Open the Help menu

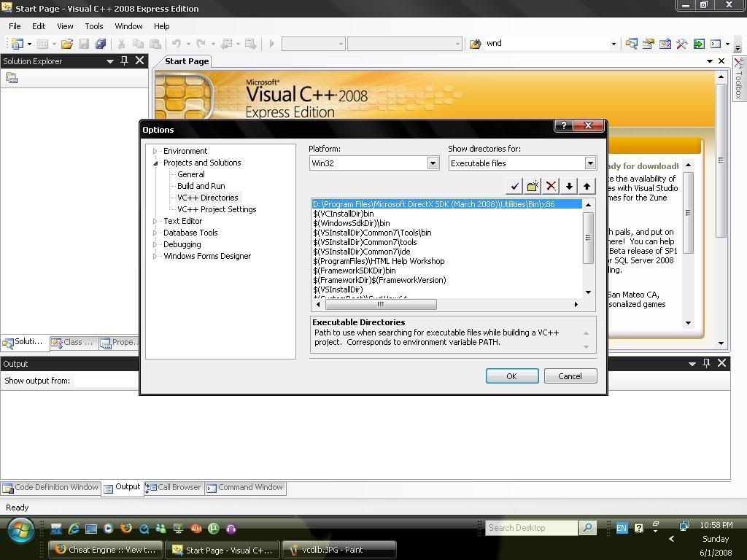[161, 26]
